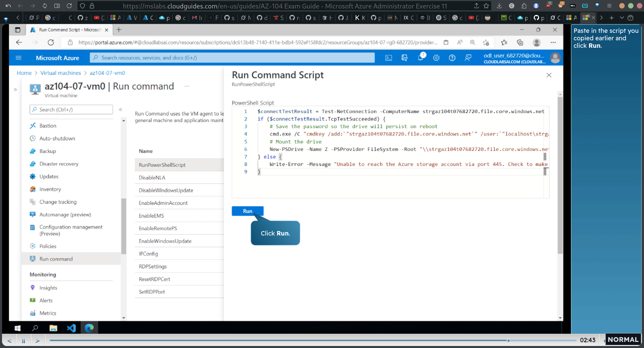This screenshot has height=348, width=644.
Task: Go to Home breadcrumb link
Action: click(24, 73)
